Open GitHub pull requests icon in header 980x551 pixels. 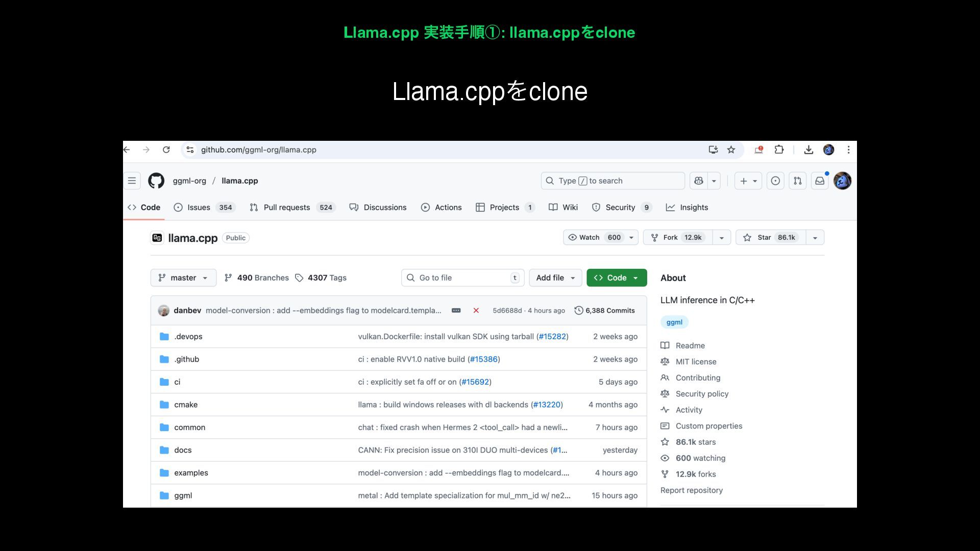797,181
